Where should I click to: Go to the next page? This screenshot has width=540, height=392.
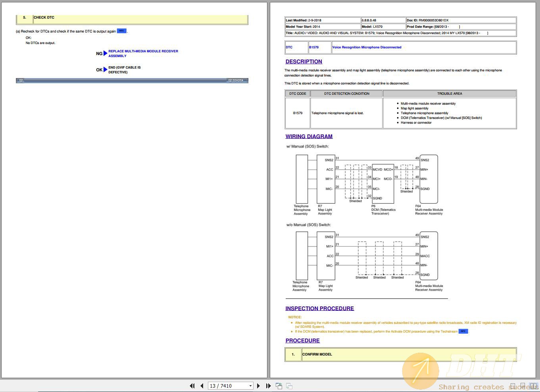pos(259,386)
